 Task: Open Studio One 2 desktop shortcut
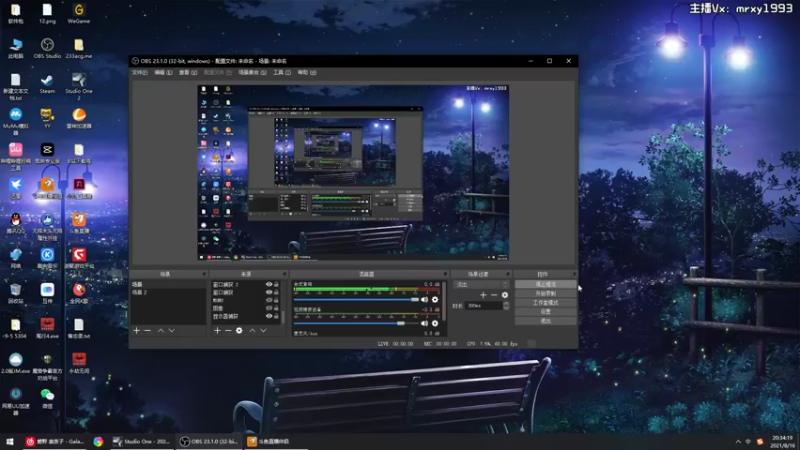79,87
